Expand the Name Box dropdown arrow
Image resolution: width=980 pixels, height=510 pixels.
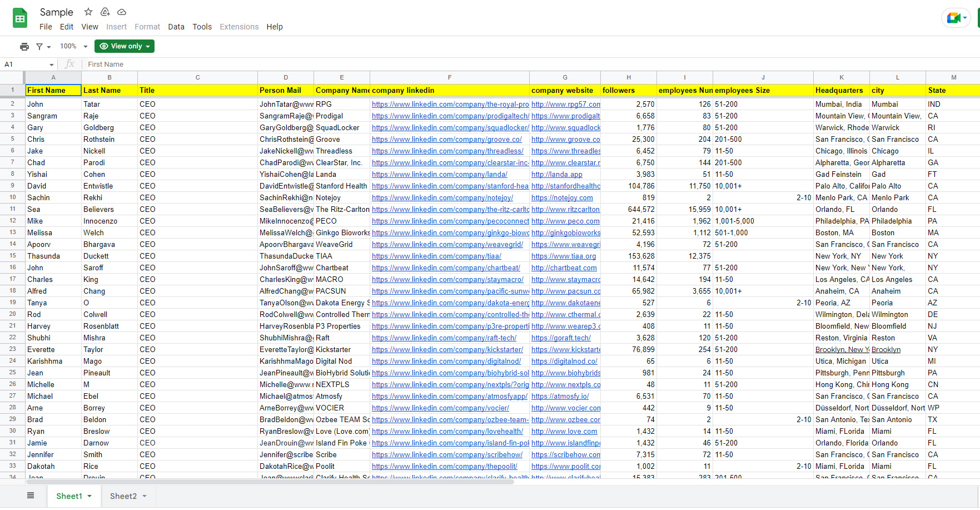[52, 65]
